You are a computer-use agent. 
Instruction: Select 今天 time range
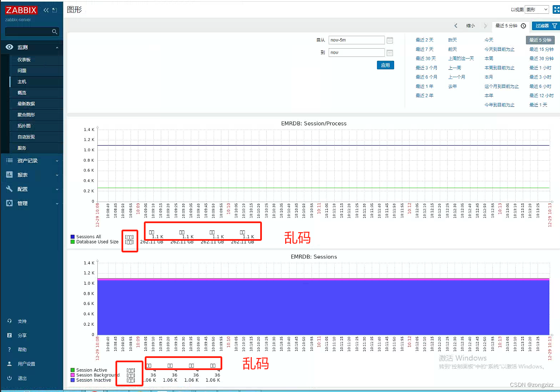pyautogui.click(x=489, y=40)
